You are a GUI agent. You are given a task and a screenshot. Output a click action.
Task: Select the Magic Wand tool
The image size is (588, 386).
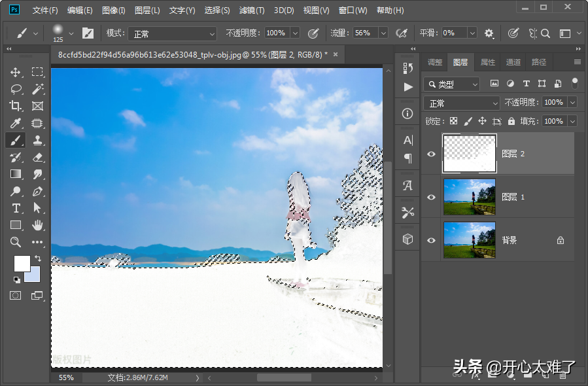coord(37,89)
